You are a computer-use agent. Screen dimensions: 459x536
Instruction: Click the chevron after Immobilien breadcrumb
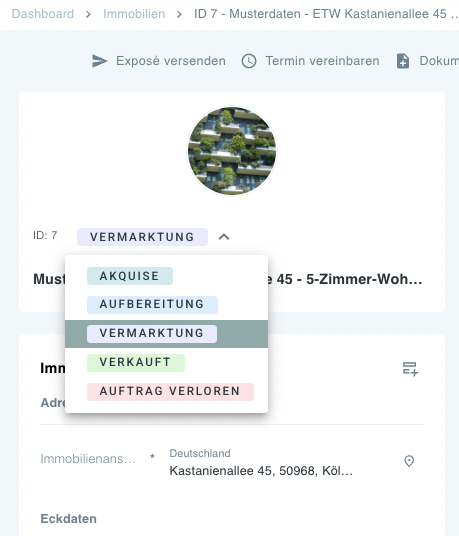pyautogui.click(x=179, y=14)
